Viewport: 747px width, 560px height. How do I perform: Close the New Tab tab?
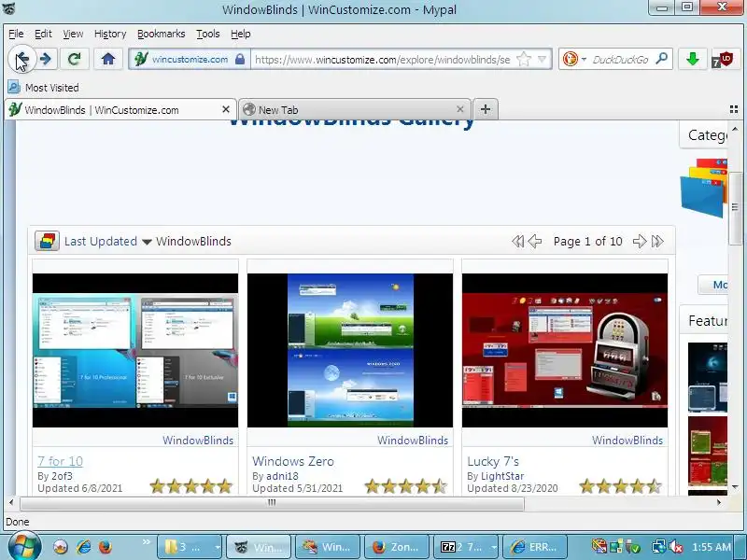click(x=459, y=109)
